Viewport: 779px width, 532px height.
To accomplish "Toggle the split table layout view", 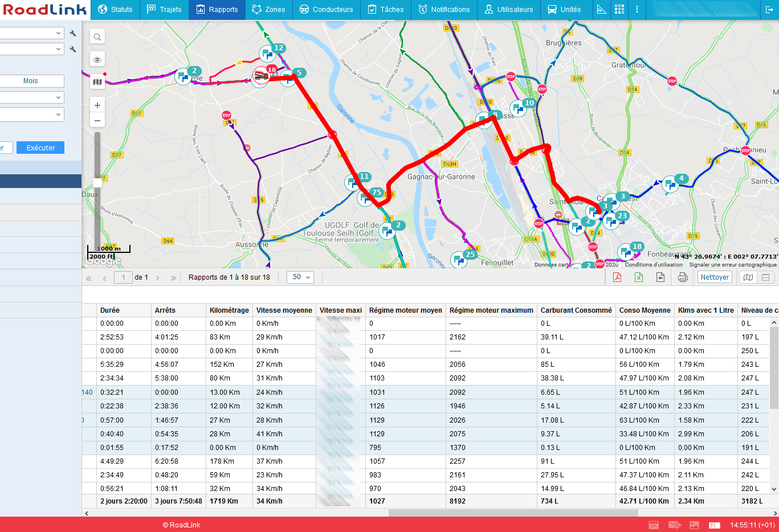I will [x=765, y=277].
